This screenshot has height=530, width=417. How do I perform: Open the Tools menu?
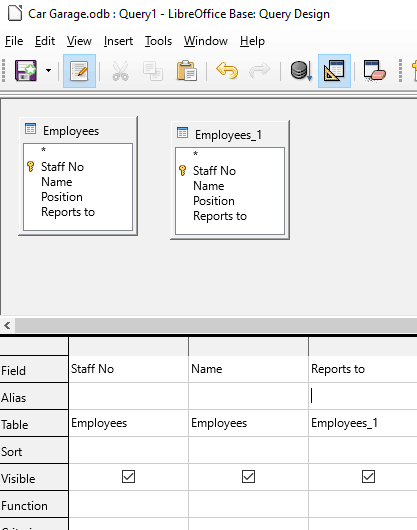coord(158,41)
